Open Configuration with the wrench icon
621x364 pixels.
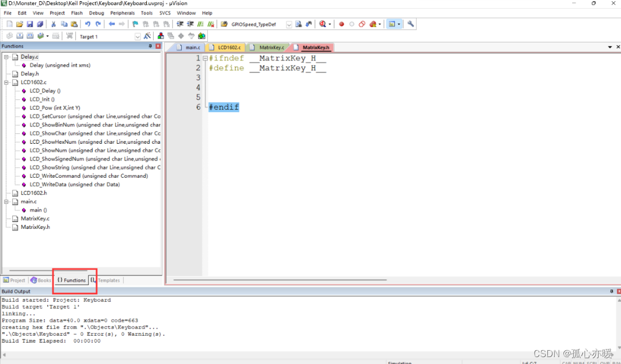[411, 24]
